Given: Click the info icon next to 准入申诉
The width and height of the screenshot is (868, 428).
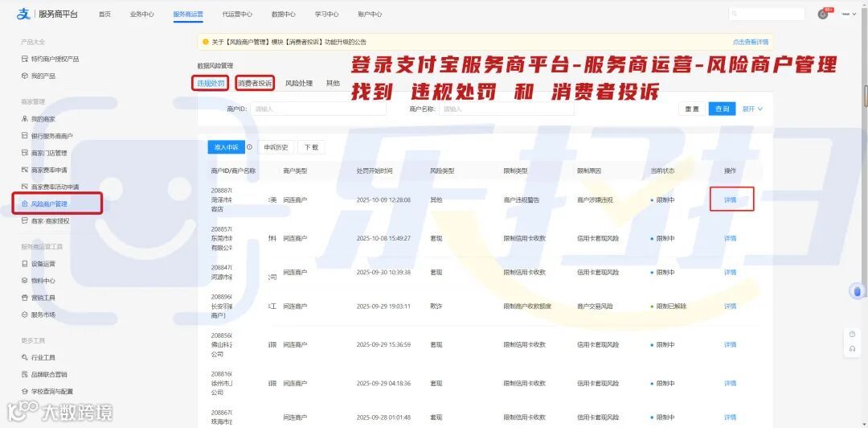Looking at the screenshot, I should [249, 147].
